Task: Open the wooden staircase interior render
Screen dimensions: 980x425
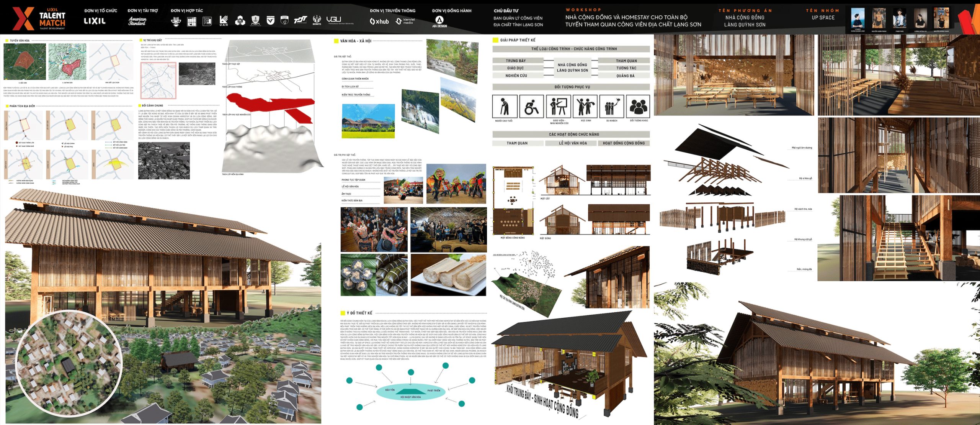Action: (898, 238)
